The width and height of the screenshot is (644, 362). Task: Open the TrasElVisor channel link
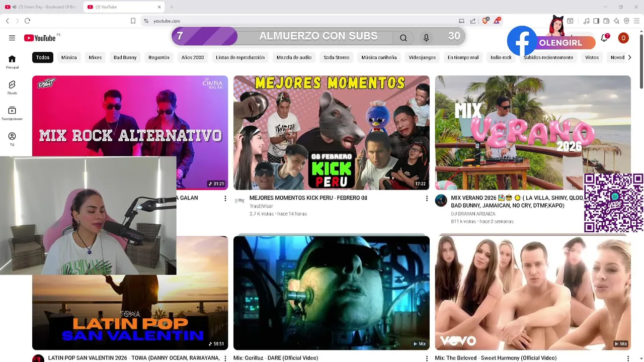coord(261,206)
